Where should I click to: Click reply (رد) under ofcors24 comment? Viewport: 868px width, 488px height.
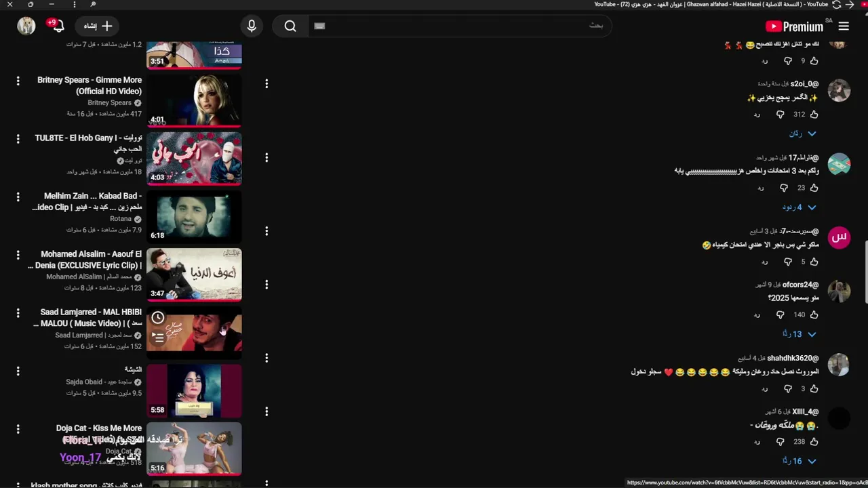757,314
